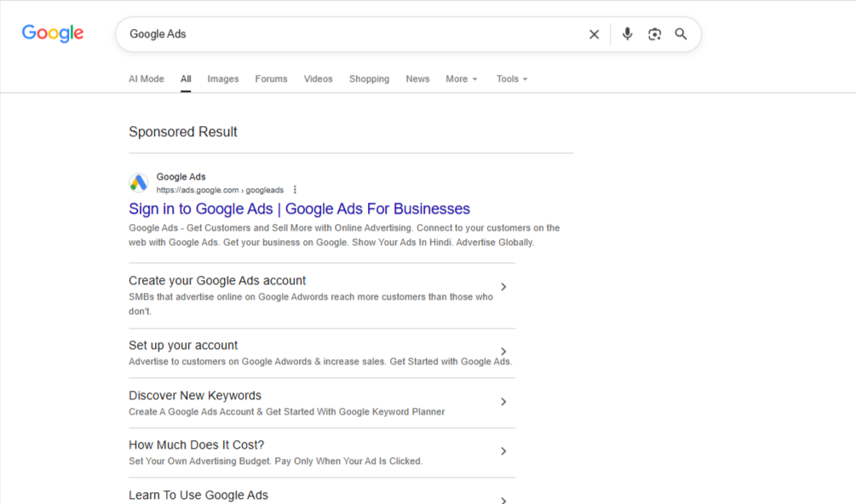Click chevron next to Set up your account
Viewport: 856px width, 504px height.
click(x=503, y=352)
